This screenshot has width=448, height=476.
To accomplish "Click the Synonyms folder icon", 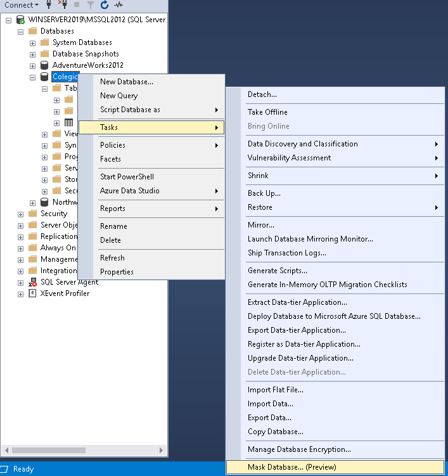I will tap(57, 145).
